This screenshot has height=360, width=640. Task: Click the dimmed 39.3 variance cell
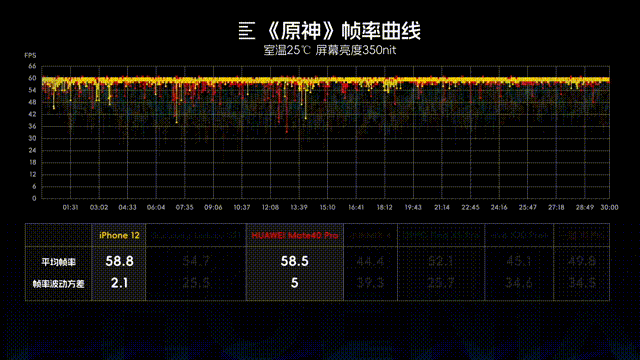click(371, 283)
